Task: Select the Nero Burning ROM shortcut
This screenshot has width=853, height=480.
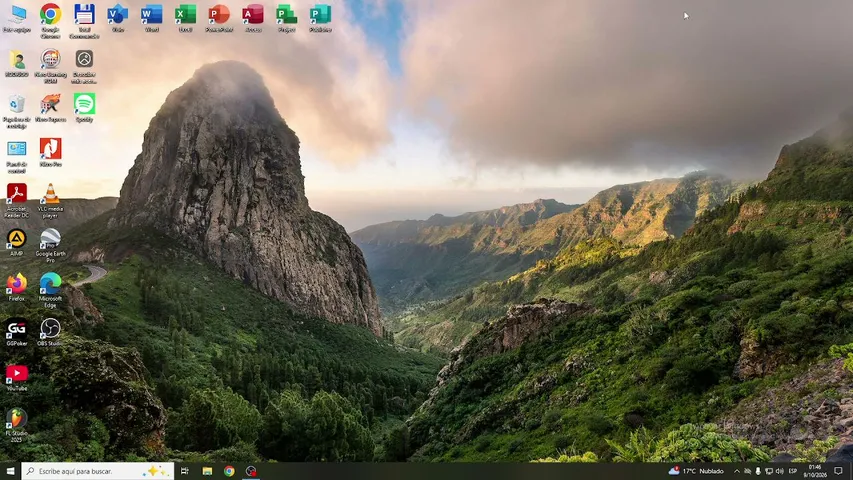Action: [x=50, y=66]
